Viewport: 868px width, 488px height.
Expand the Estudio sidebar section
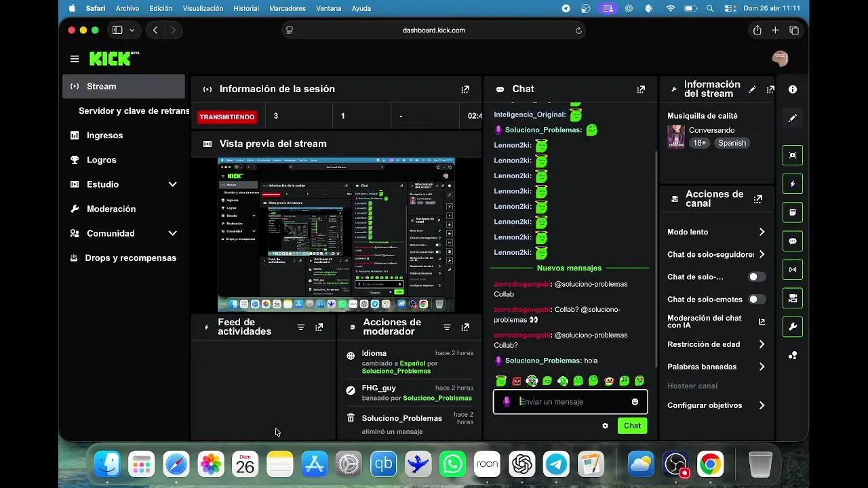(172, 184)
